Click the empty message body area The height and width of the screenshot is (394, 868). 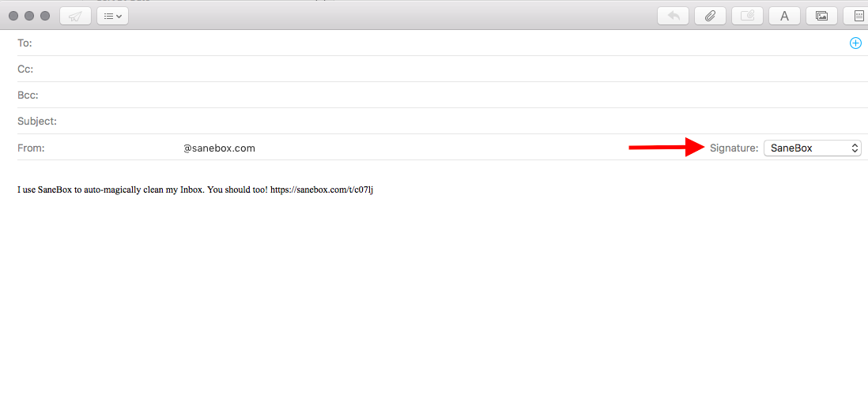pos(435,300)
